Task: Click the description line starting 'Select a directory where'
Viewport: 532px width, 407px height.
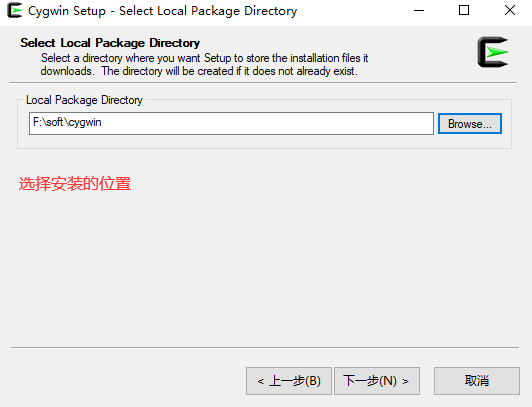Action: (204, 58)
